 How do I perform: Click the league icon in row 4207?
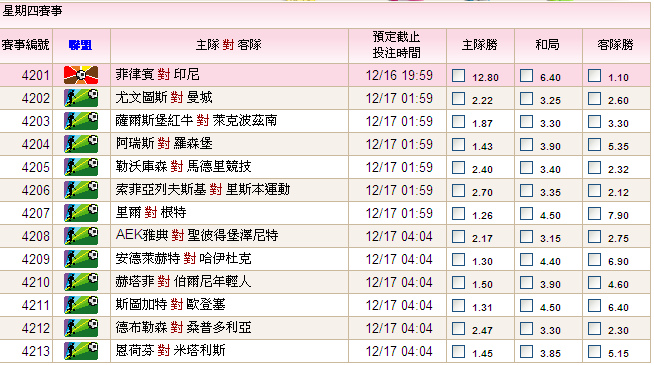(x=81, y=213)
